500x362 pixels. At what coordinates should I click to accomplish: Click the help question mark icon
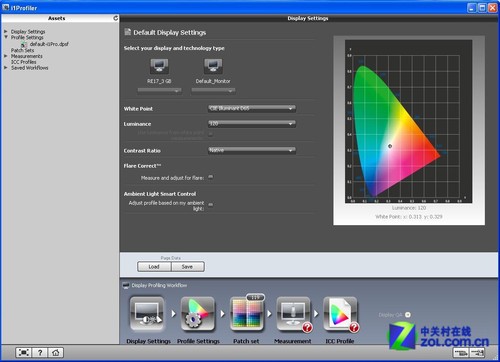coord(40,352)
